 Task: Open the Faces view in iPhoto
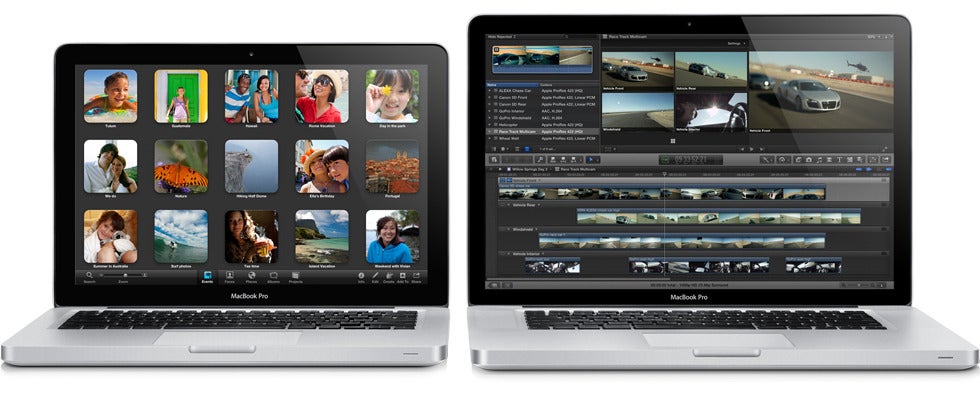click(230, 275)
